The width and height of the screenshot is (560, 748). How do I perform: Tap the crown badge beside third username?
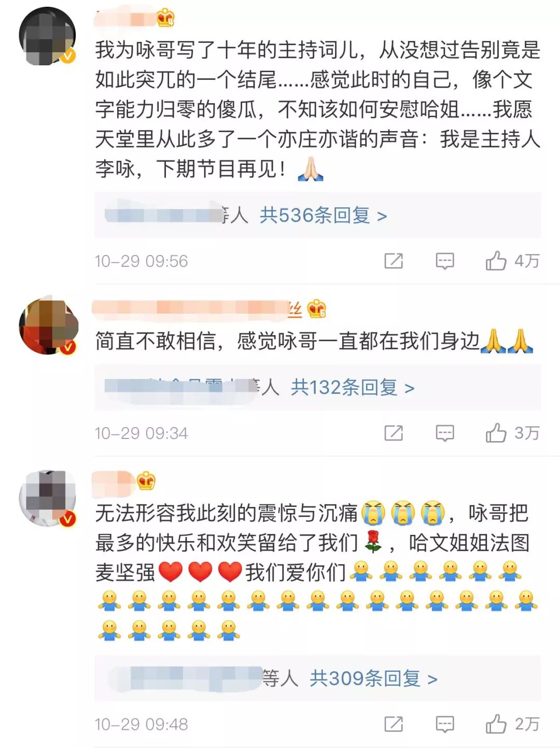tap(146, 481)
